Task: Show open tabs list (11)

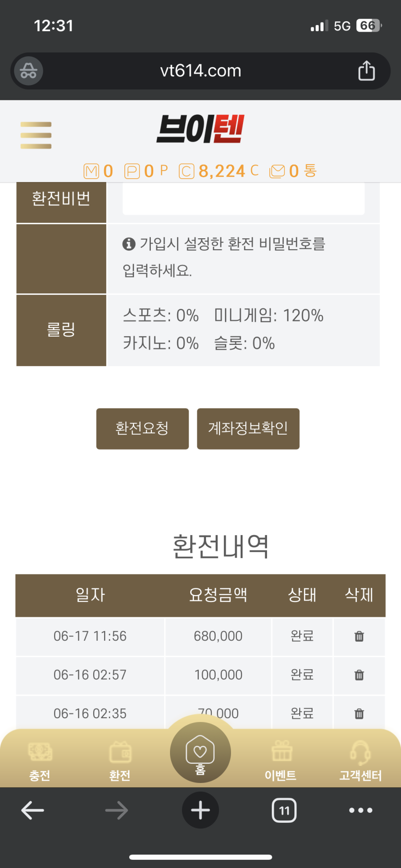Action: coord(284,810)
